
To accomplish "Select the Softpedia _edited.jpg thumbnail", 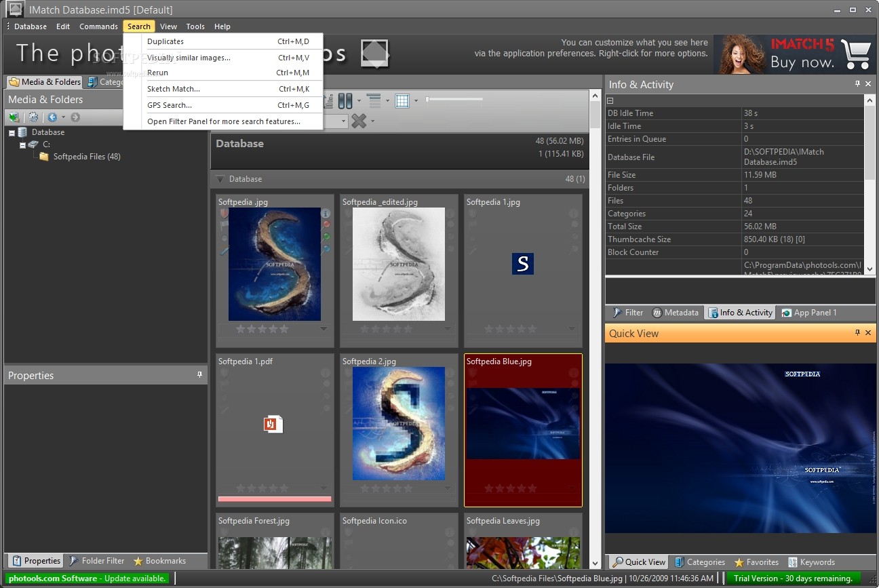I will pos(399,271).
